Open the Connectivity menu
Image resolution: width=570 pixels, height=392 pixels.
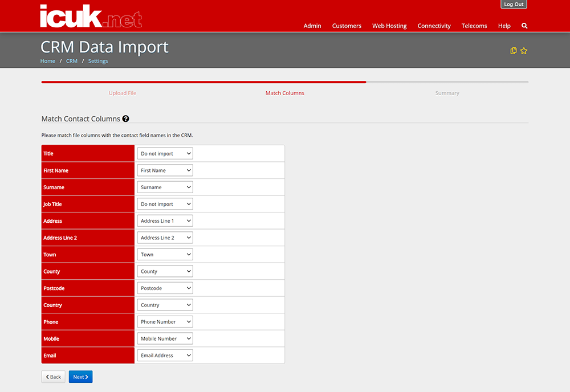coord(434,26)
